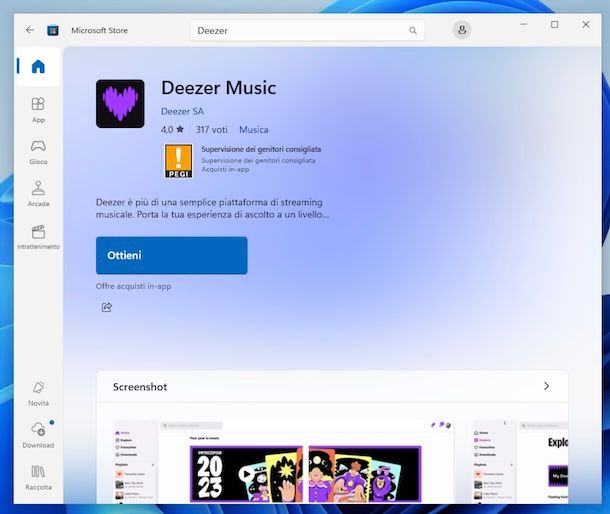
Task: Open the Intrattenimento section in sidebar
Action: click(x=38, y=237)
